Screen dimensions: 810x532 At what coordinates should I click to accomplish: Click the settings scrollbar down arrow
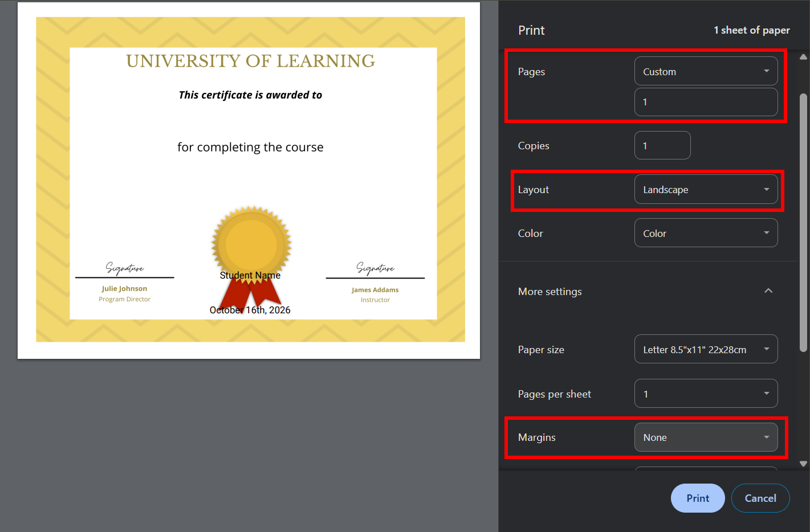(x=803, y=464)
